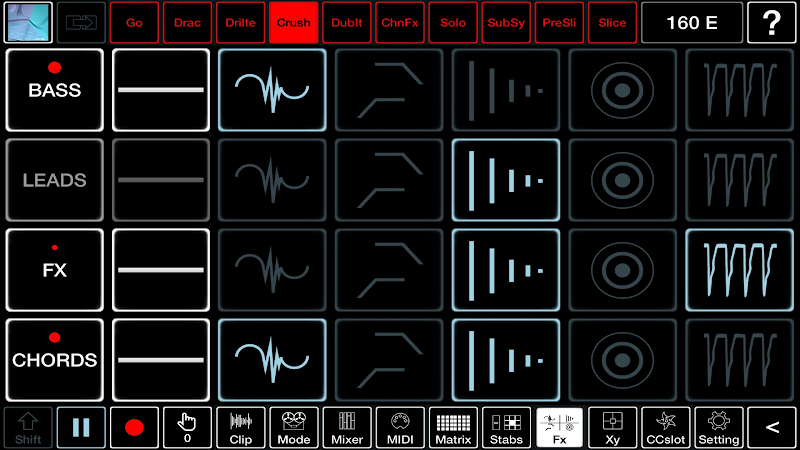
Task: Toggle concentric circle effect on LEADS row
Action: coord(622,180)
